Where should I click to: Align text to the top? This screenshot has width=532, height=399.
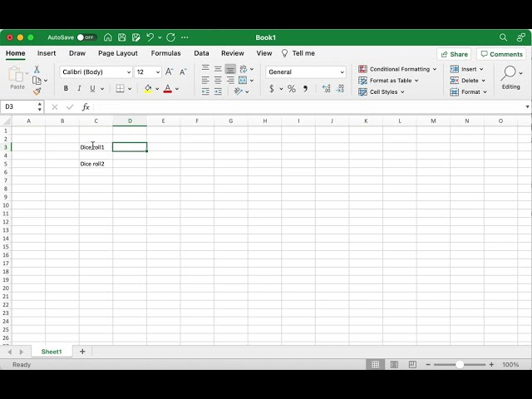pyautogui.click(x=205, y=69)
